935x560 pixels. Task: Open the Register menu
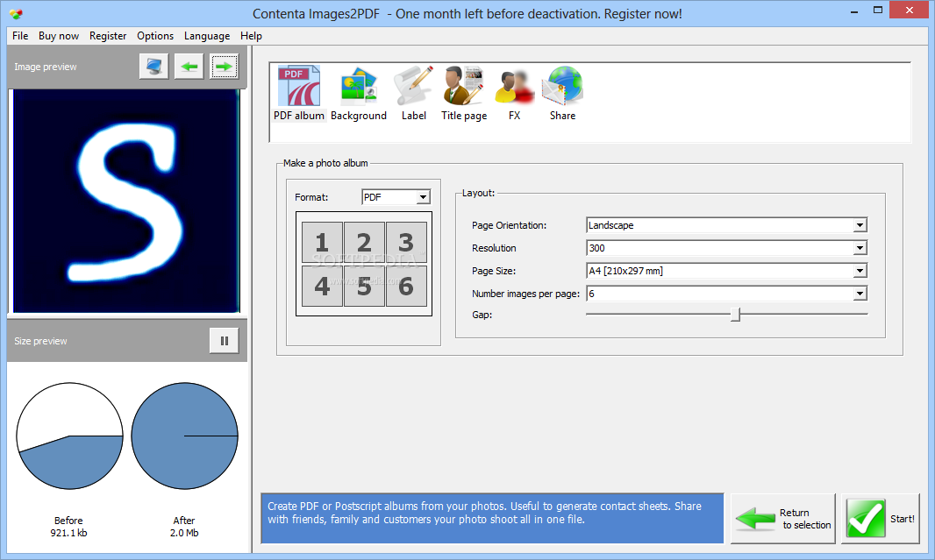click(108, 36)
